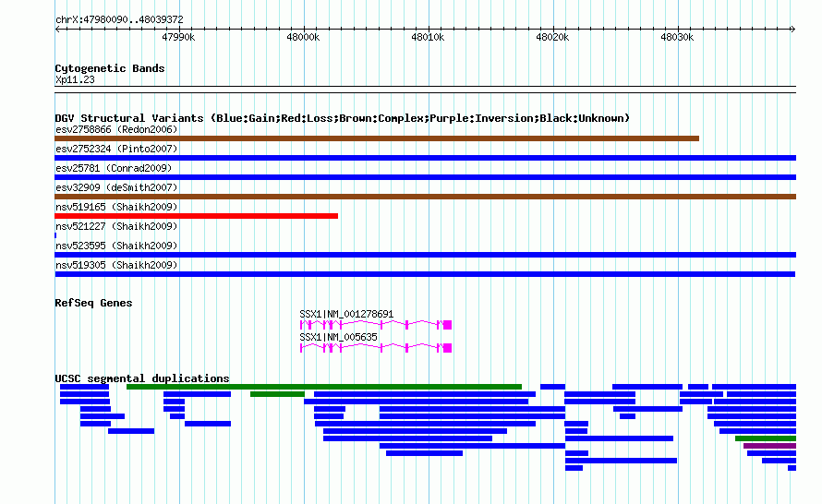The width and height of the screenshot is (822, 504).
Task: Select the Cytogenetic Bands track title
Action: click(110, 68)
